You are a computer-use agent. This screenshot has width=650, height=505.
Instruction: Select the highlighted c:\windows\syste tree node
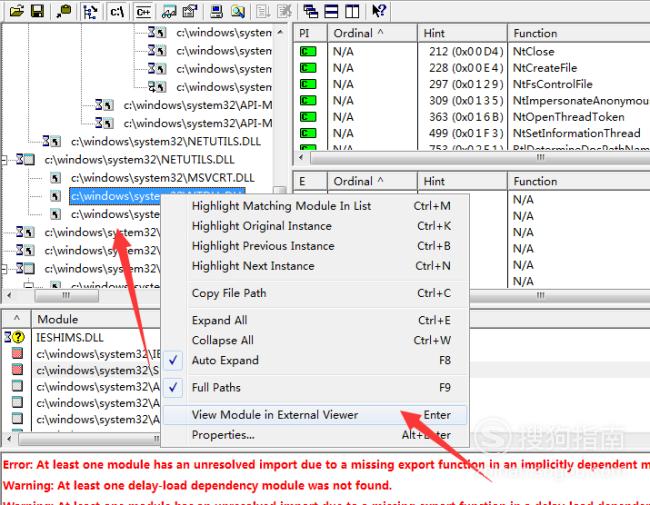pos(115,197)
